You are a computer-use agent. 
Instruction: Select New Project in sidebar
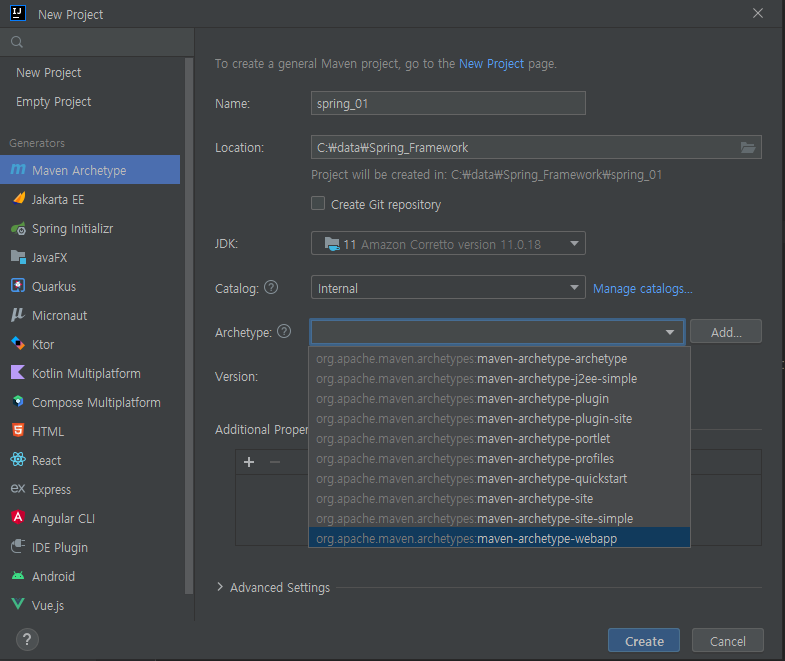[x=49, y=73]
